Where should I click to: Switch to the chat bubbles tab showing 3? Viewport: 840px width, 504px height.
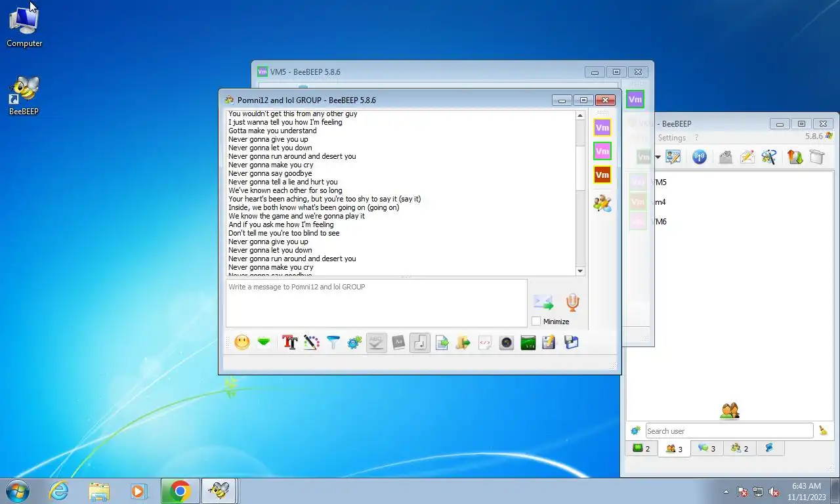tap(707, 448)
